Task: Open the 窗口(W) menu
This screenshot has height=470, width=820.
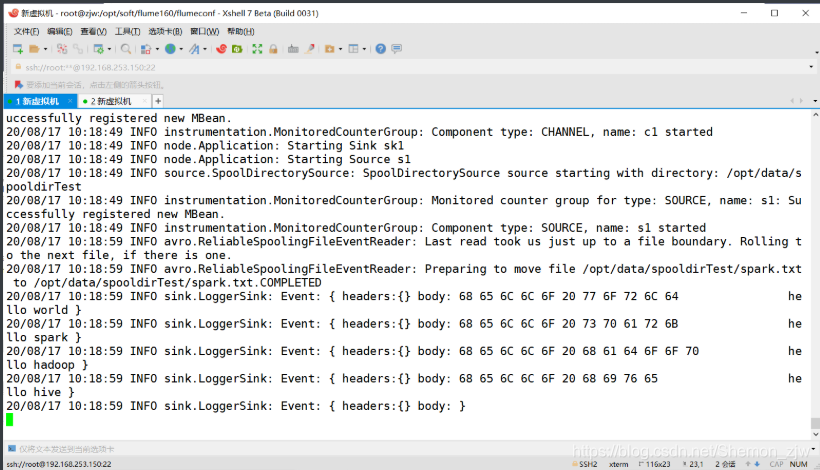Action: pyautogui.click(x=204, y=31)
